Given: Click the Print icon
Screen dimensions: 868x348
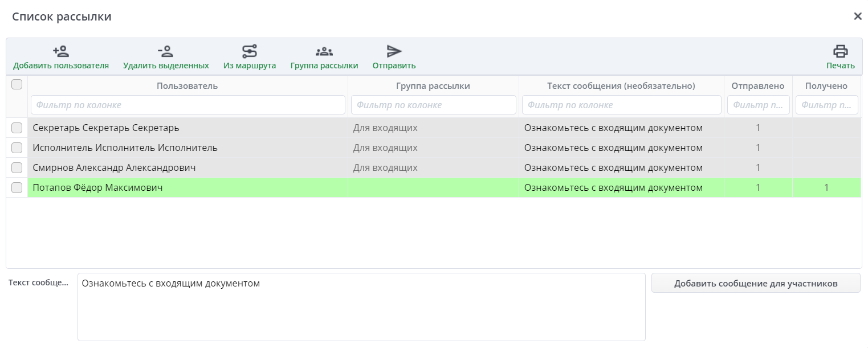Looking at the screenshot, I should (x=841, y=52).
